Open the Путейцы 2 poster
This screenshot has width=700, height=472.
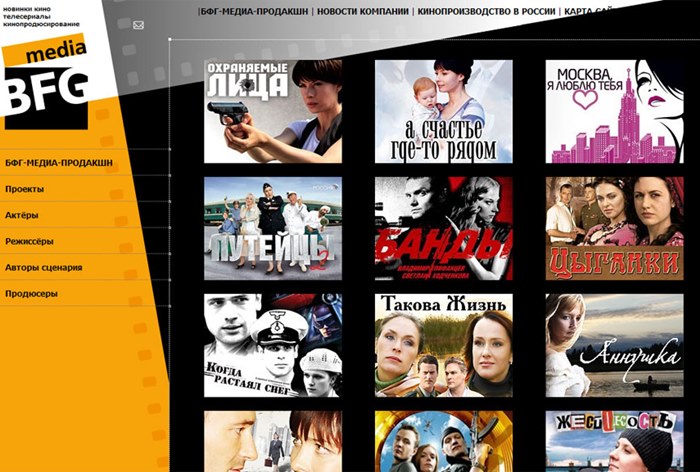(273, 228)
